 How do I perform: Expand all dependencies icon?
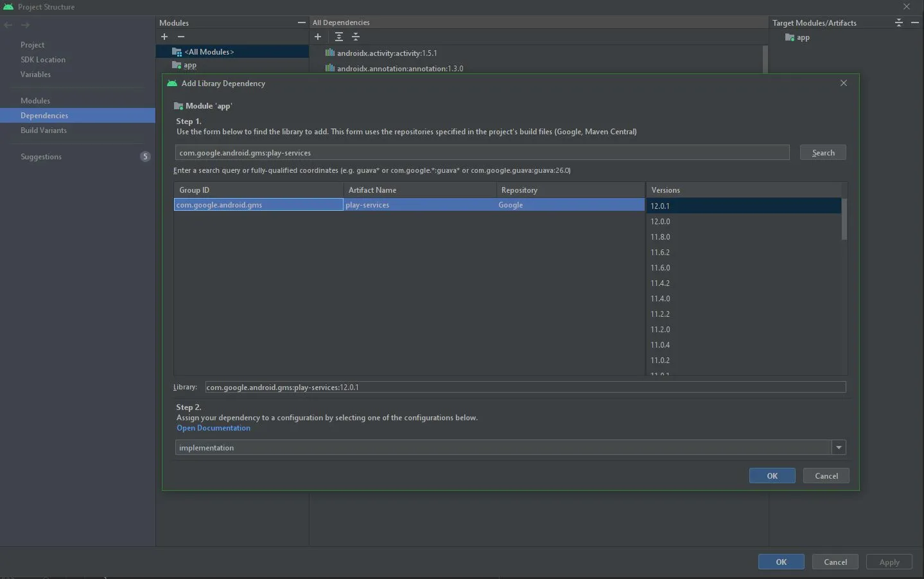[x=339, y=37]
